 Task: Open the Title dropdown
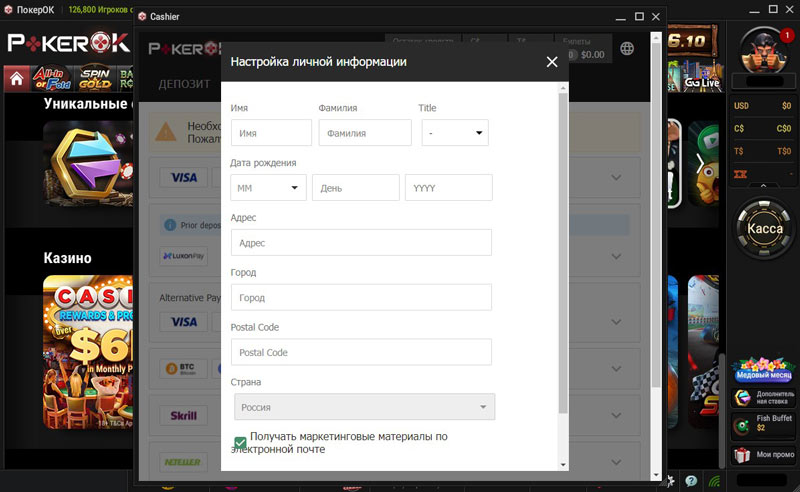click(x=455, y=133)
